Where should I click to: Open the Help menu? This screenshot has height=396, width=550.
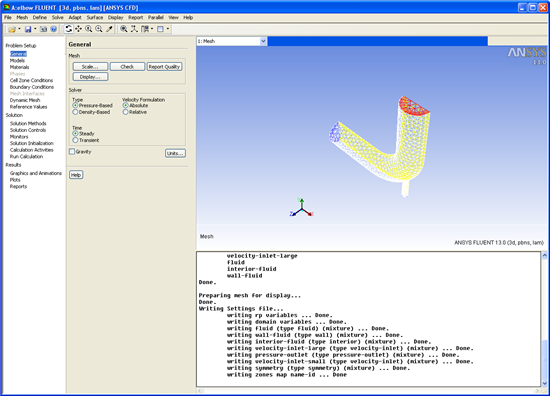coord(188,17)
